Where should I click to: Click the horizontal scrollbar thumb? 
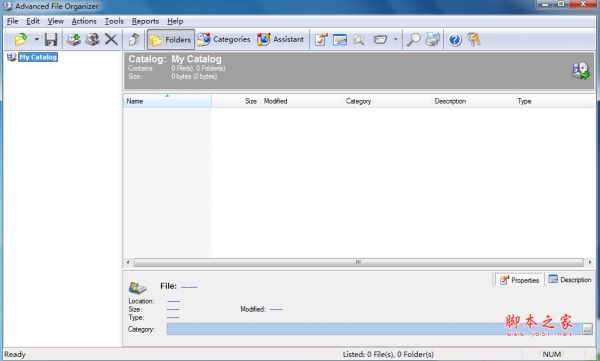coord(359,262)
